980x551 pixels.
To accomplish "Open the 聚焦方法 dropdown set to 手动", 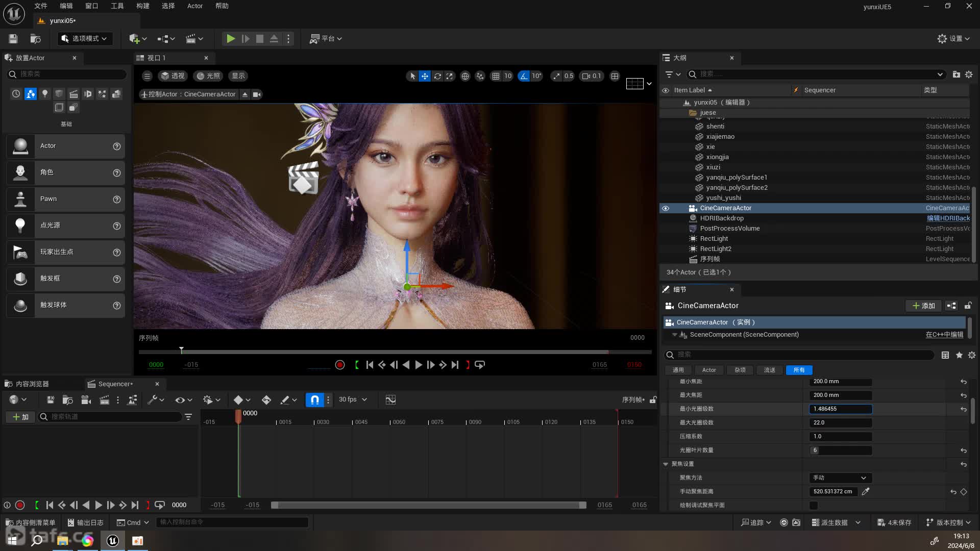I will 840,478.
